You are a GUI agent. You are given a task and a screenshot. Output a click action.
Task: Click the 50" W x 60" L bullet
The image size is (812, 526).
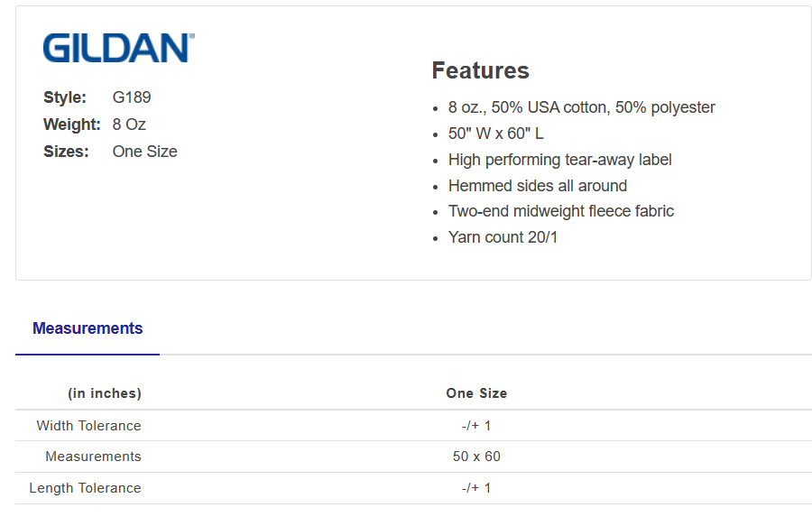pyautogui.click(x=495, y=134)
